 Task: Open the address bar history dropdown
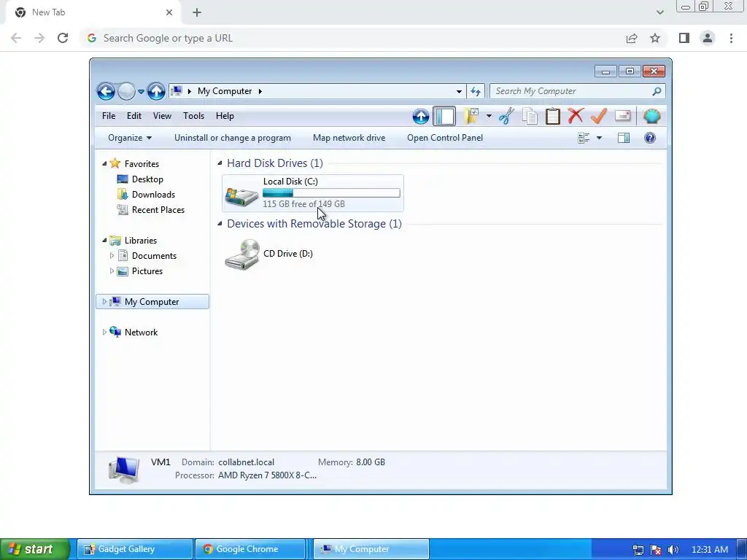pyautogui.click(x=459, y=91)
